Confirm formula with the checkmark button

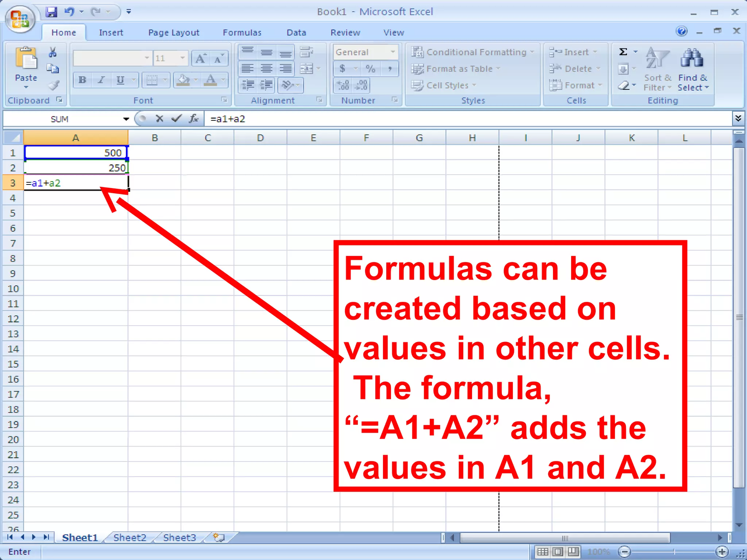click(177, 118)
